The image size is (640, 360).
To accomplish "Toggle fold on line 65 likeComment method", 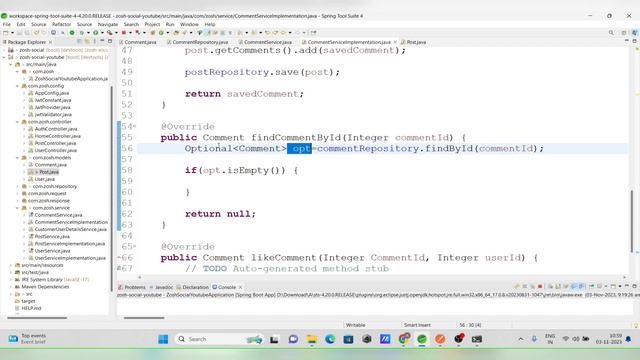I will click(x=135, y=247).
